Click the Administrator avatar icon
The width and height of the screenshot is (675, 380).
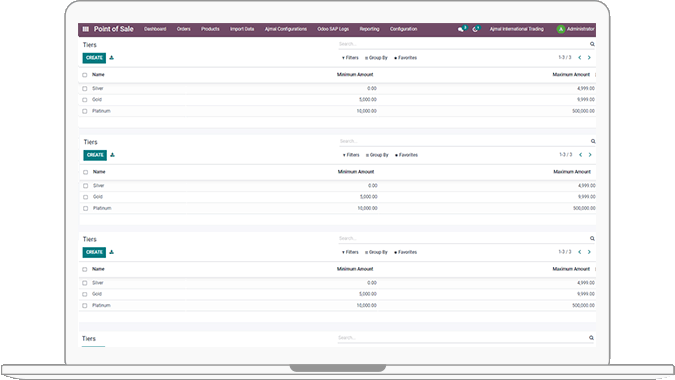[x=560, y=29]
